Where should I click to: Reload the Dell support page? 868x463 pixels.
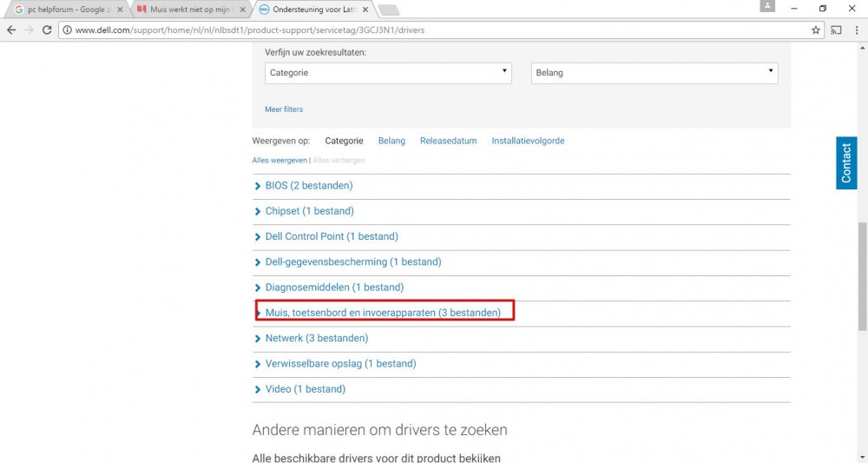[x=47, y=30]
